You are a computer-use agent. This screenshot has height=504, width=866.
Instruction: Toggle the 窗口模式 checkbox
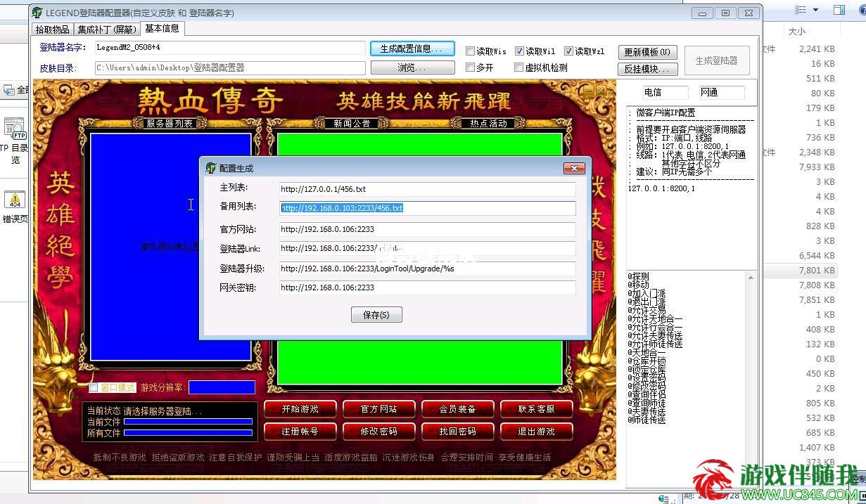click(94, 387)
